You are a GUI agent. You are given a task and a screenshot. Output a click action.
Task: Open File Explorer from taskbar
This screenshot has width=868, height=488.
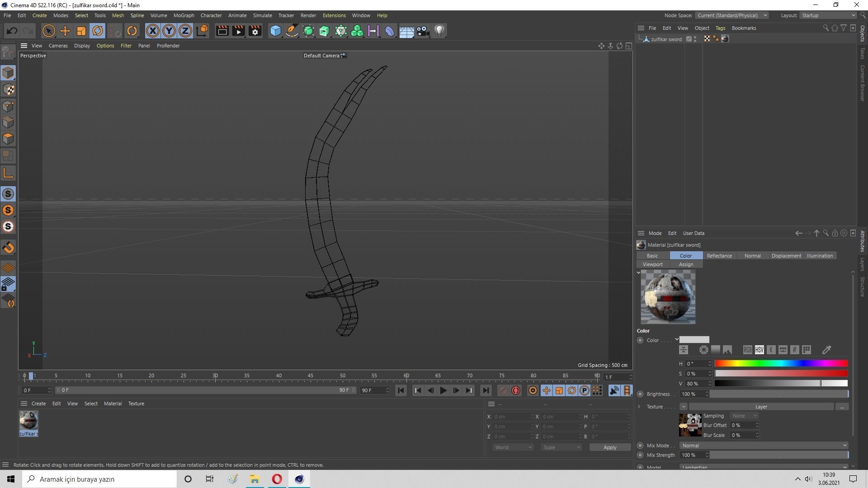[255, 479]
